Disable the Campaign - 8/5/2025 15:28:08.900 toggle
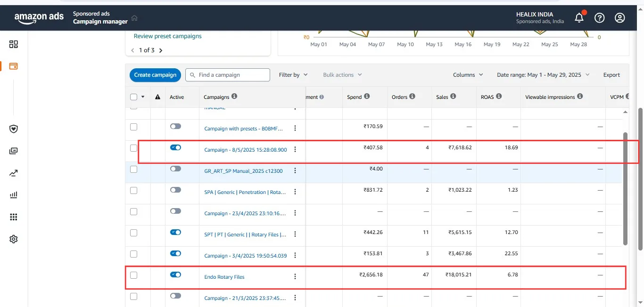Viewport: 644px width, 307px height. [175, 147]
